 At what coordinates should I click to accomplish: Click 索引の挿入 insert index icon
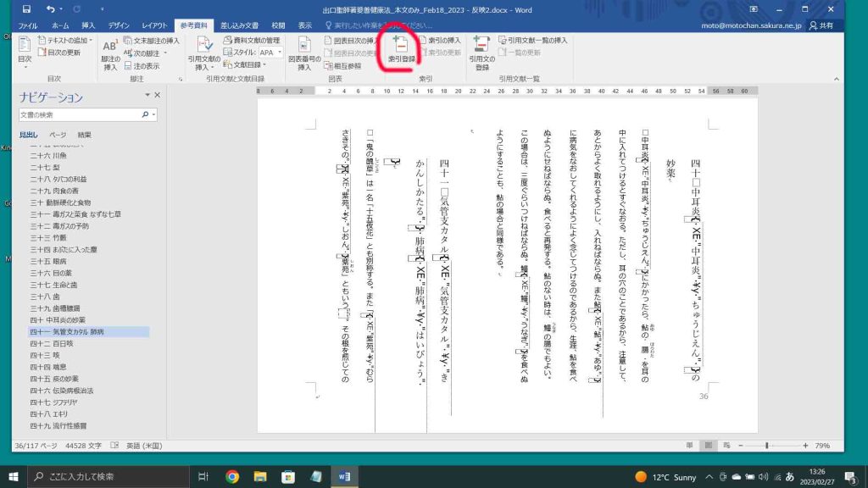pyautogui.click(x=423, y=41)
